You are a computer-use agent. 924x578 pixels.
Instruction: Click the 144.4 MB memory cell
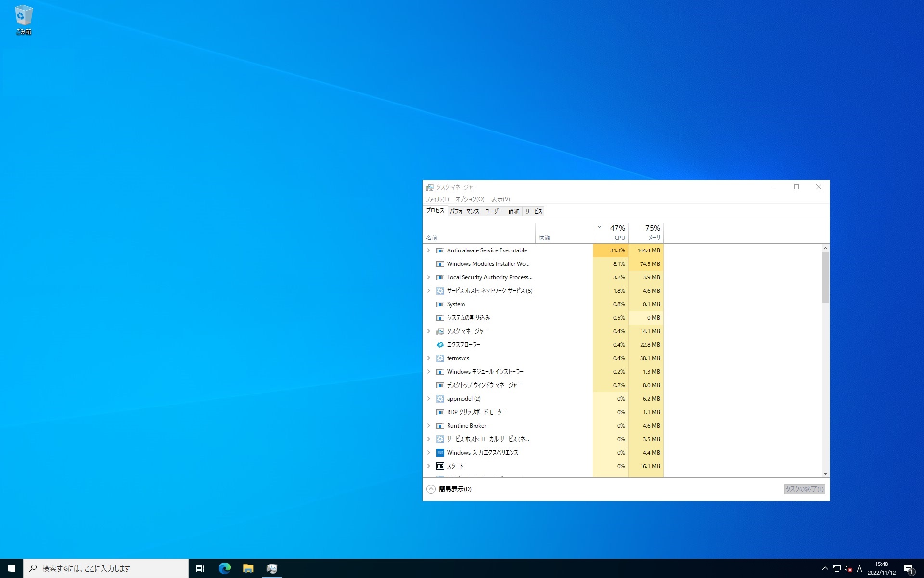pos(646,250)
